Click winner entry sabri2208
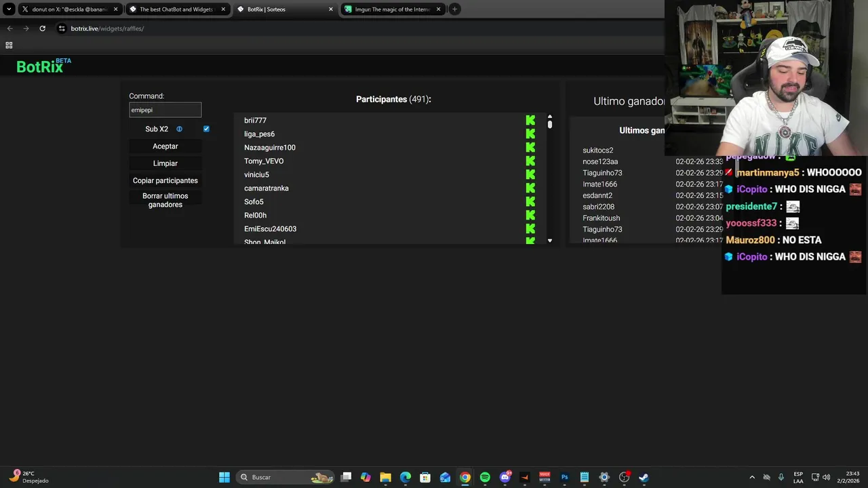Image resolution: width=868 pixels, height=488 pixels. coord(598,207)
